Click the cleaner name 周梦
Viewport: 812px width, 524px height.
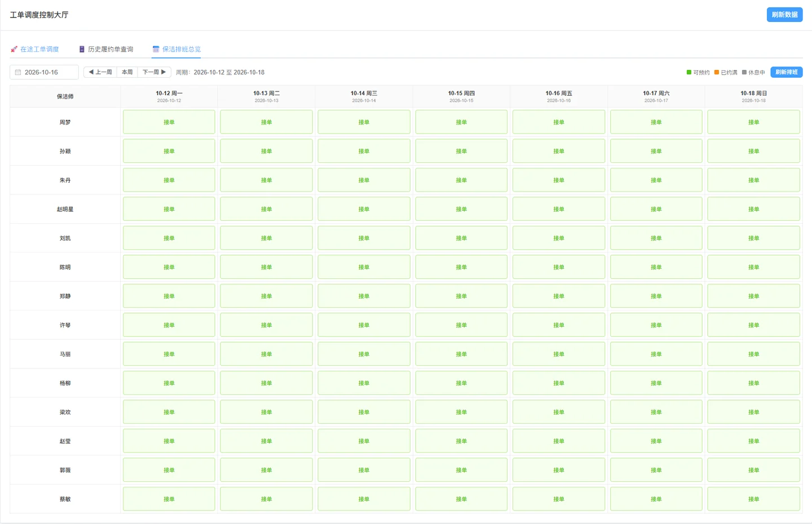tap(65, 122)
